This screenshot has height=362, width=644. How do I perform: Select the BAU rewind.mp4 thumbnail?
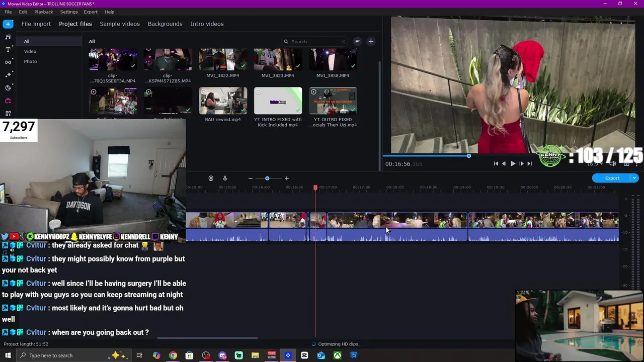coord(223,101)
